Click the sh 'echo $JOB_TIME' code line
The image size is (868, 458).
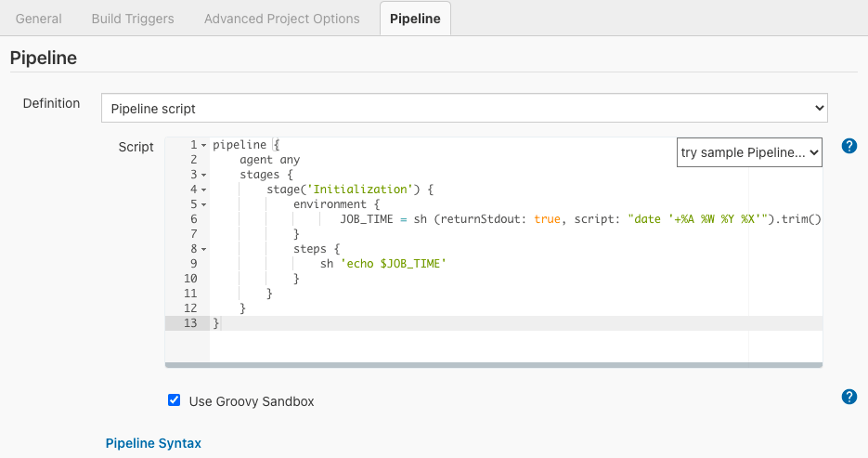coord(383,264)
